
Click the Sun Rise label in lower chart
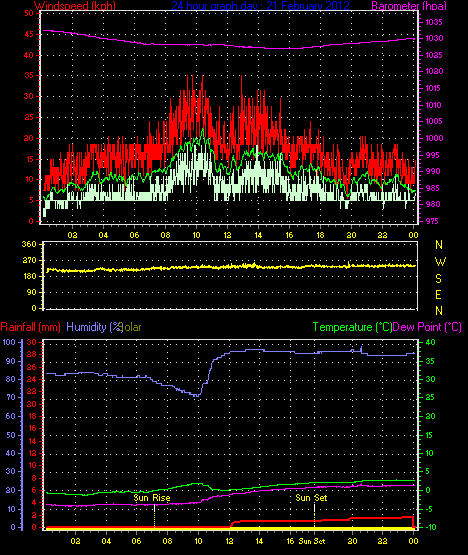tap(152, 498)
